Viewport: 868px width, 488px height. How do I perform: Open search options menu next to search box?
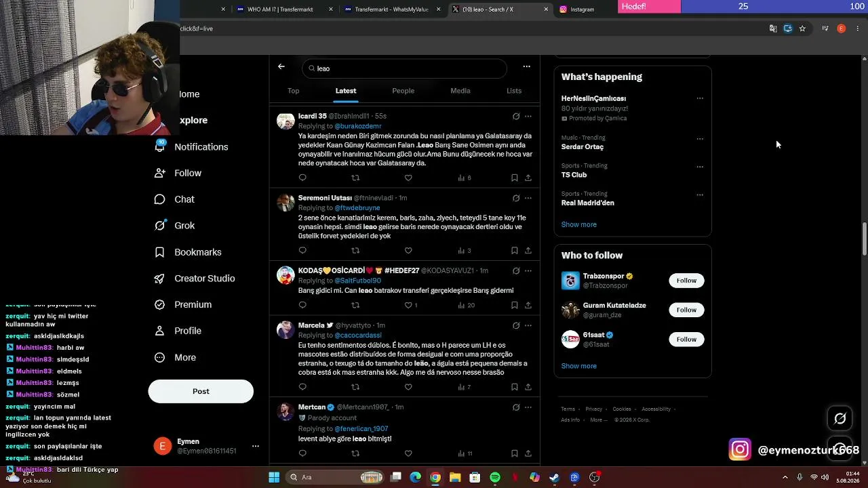click(x=526, y=67)
